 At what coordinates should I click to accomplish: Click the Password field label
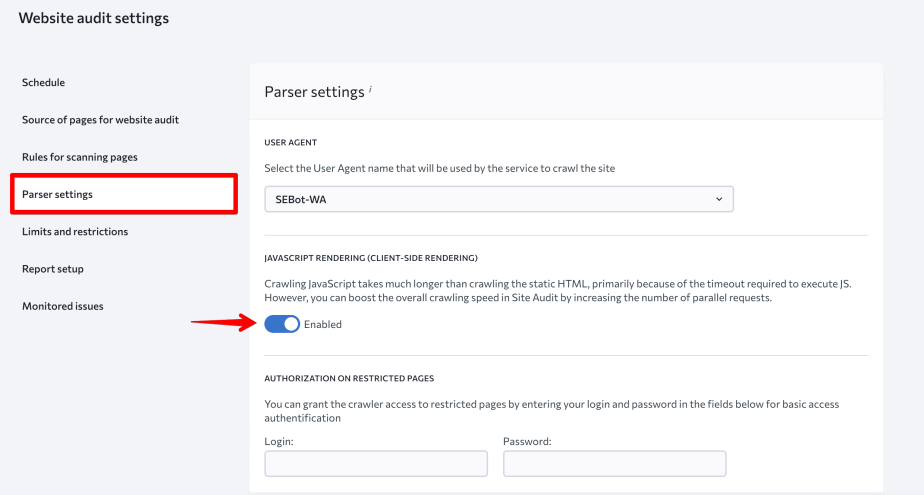tap(527, 441)
